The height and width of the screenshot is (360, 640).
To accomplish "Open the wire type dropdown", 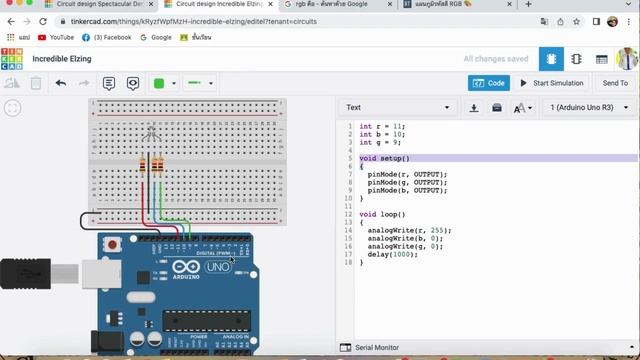I will coord(200,83).
